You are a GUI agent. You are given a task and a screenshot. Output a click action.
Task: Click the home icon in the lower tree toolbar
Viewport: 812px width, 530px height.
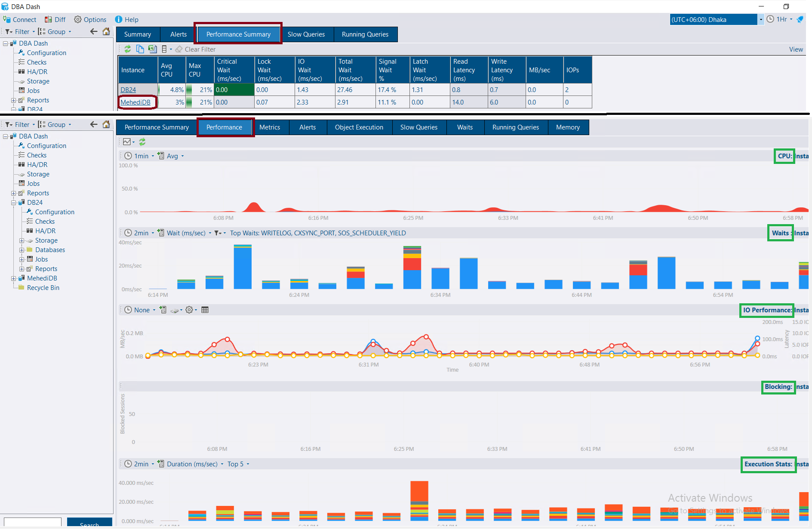coord(106,124)
